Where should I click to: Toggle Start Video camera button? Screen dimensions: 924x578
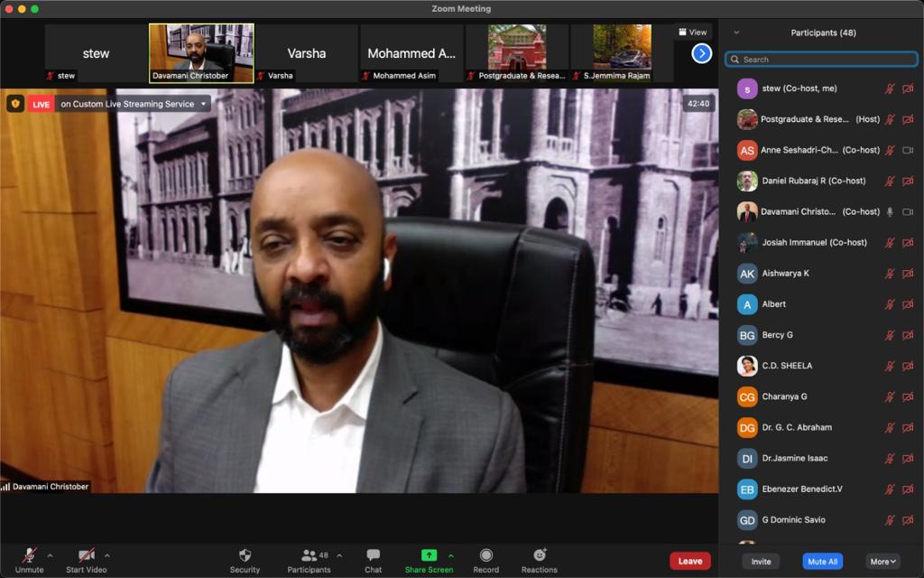click(x=86, y=555)
